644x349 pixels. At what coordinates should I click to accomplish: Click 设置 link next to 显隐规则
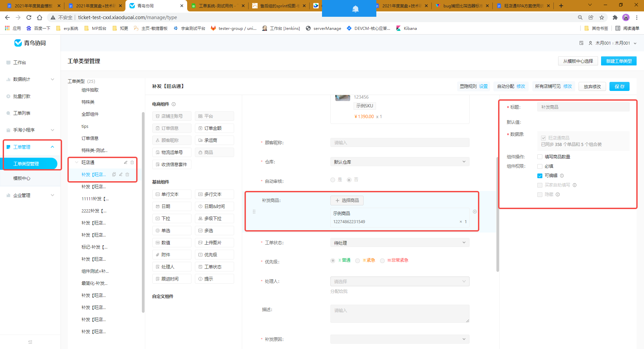click(x=483, y=86)
